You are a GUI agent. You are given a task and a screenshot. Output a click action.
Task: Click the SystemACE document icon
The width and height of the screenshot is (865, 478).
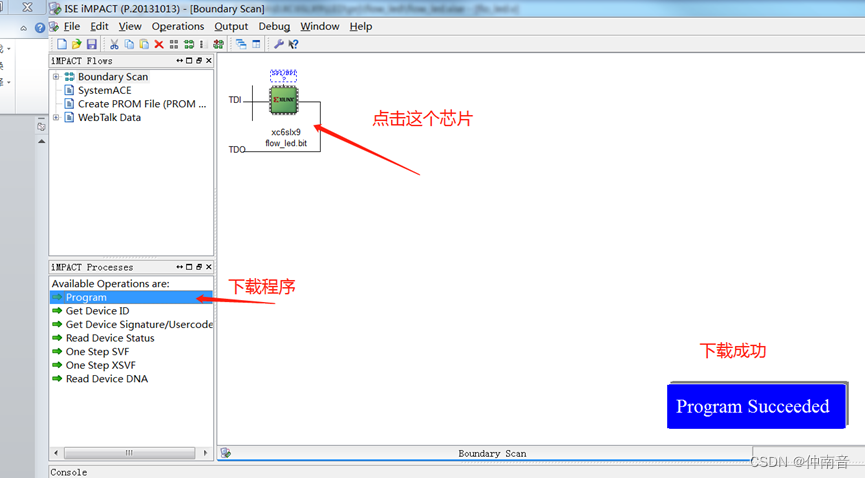[70, 90]
